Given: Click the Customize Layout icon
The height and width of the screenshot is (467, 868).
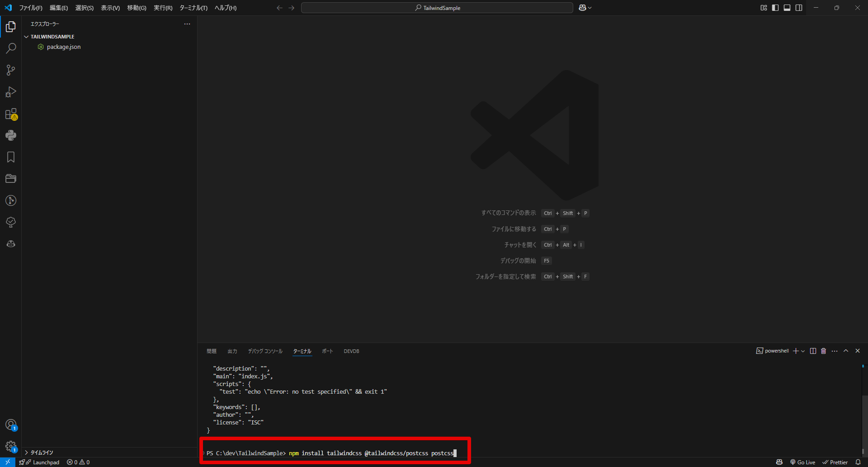Looking at the screenshot, I should [x=764, y=8].
